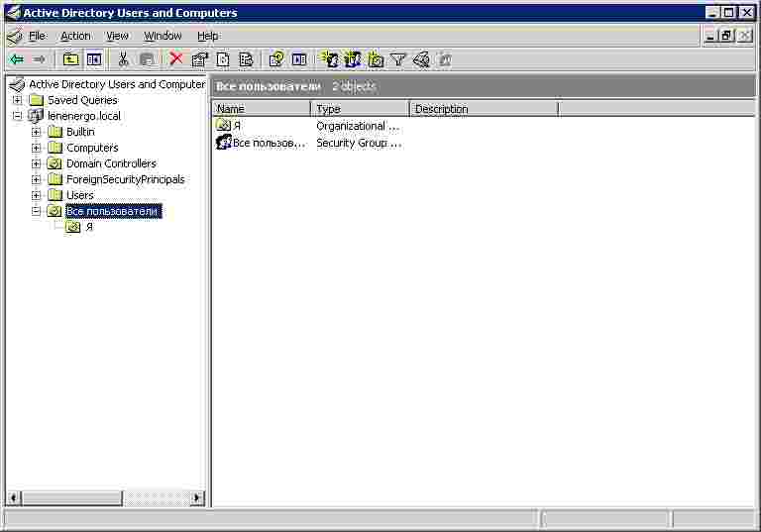
Task: Click the Refresh page icon
Action: (223, 59)
